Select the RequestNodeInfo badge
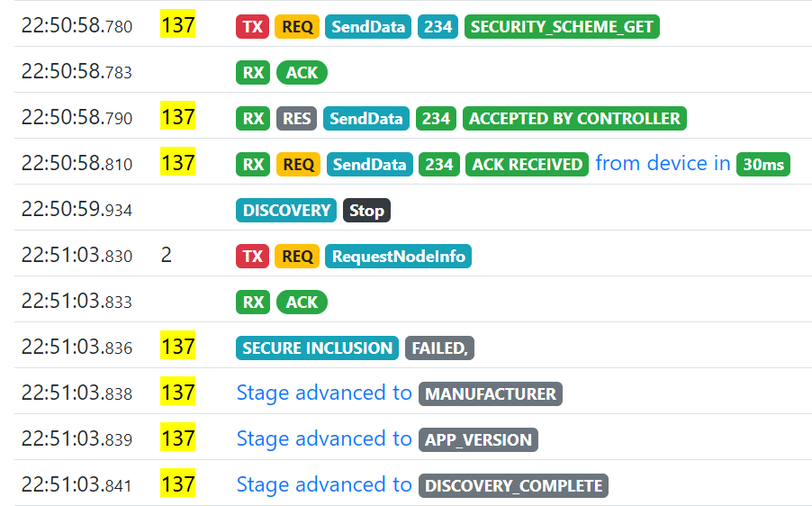812x506 pixels. 398,257
